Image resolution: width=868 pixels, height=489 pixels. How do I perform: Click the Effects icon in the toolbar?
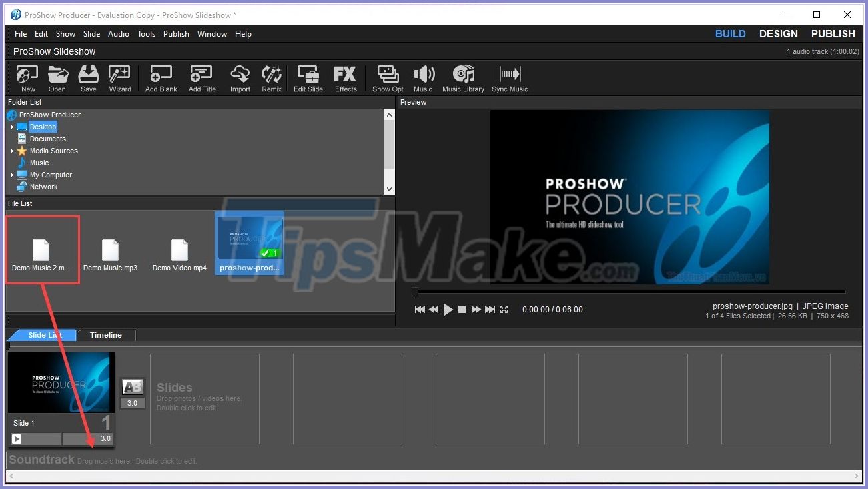click(x=346, y=78)
